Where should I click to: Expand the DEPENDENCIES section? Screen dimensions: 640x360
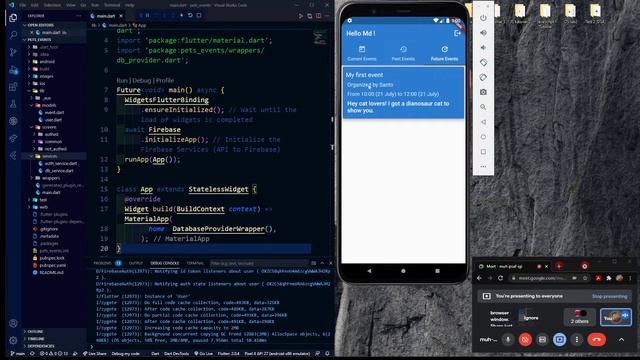[x=41, y=346]
